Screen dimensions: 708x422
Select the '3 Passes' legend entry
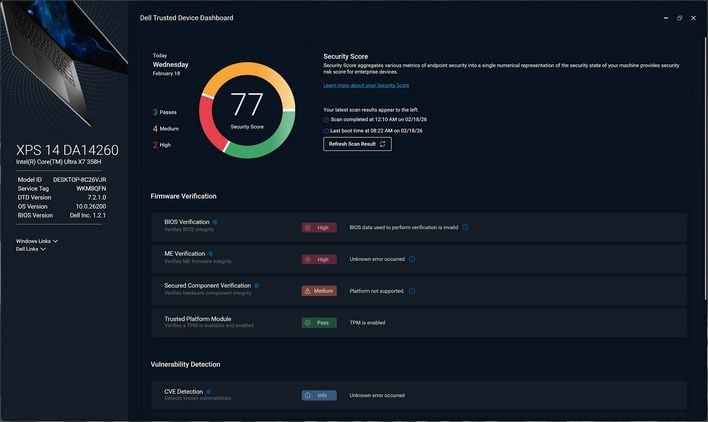pyautogui.click(x=165, y=112)
